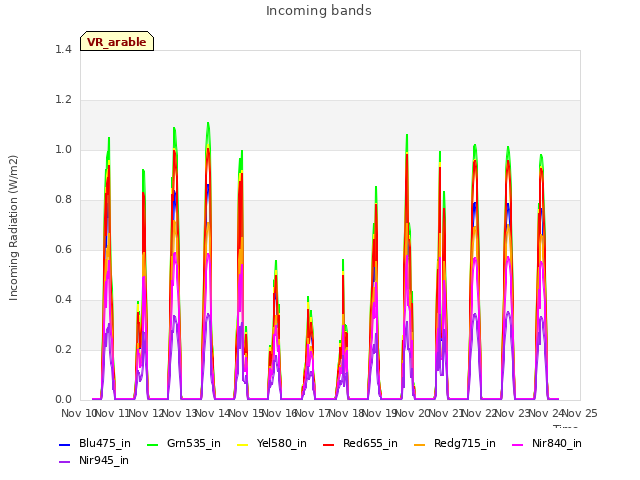Click the red Red655_in legend color marker
The height and width of the screenshot is (480, 640).
point(329,444)
